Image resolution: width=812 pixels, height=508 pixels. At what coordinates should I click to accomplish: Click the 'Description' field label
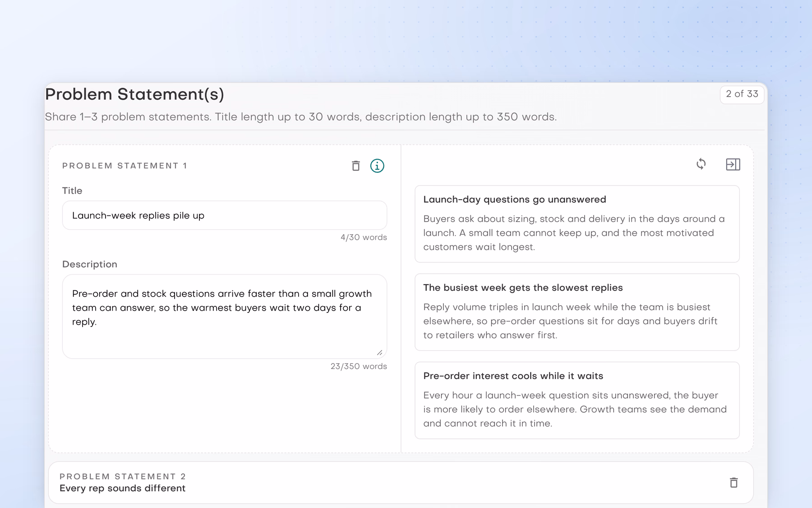(90, 265)
